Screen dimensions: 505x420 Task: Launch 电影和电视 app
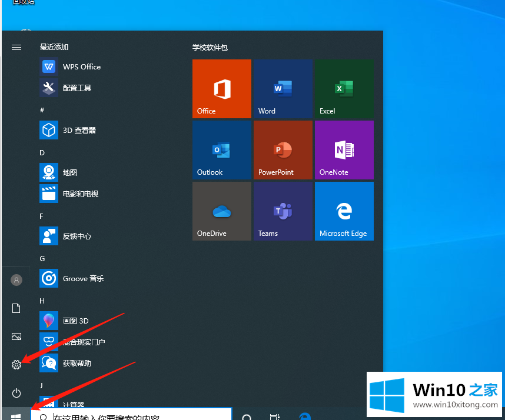[x=69, y=194]
